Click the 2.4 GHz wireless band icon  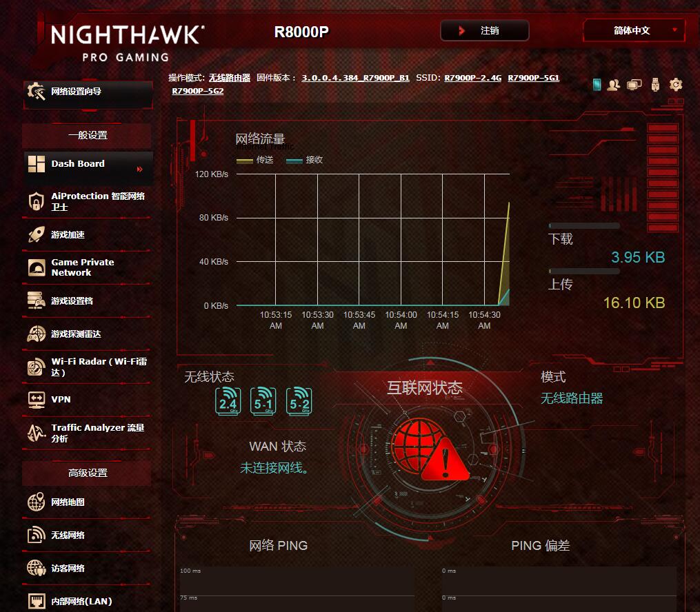(228, 401)
